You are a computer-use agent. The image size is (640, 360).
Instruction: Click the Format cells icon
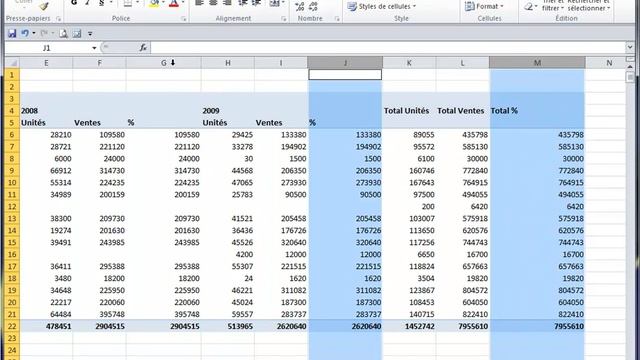[x=469, y=6]
